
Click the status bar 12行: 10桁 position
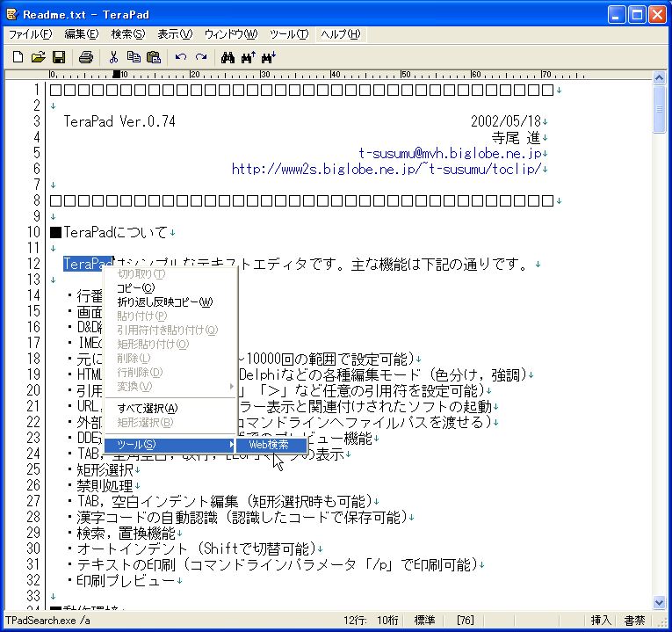(371, 620)
